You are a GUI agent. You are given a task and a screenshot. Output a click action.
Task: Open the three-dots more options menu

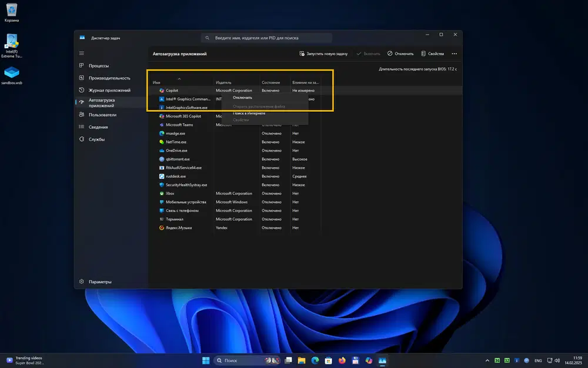[454, 54]
